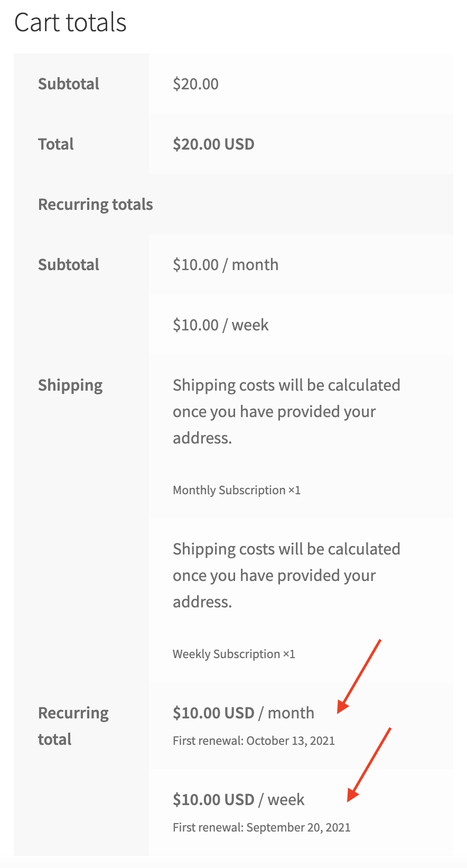The image size is (467, 868).
Task: Click the Recurring totals section heading
Action: [x=96, y=205]
